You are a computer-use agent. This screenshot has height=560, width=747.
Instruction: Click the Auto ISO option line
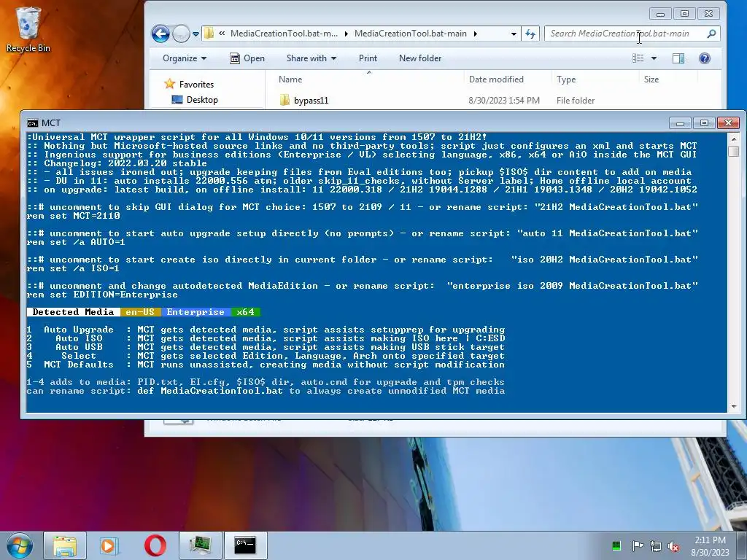(x=266, y=338)
